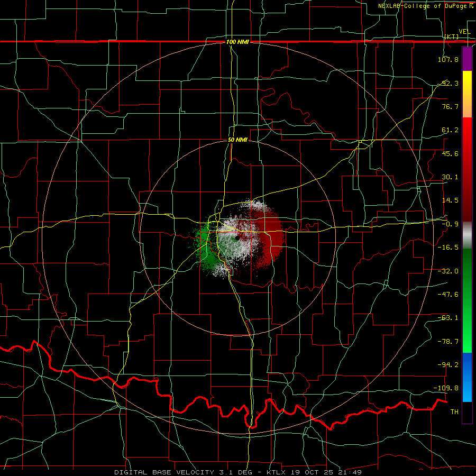
Task: Select the 30.1 velocity scale value
Action: (x=450, y=177)
